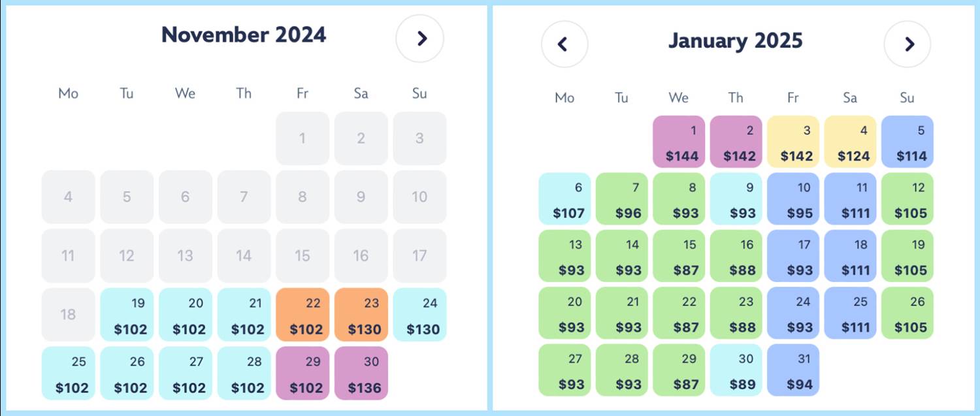This screenshot has width=980, height=416.
Task: Go to next month from November 2024
Action: (x=419, y=39)
